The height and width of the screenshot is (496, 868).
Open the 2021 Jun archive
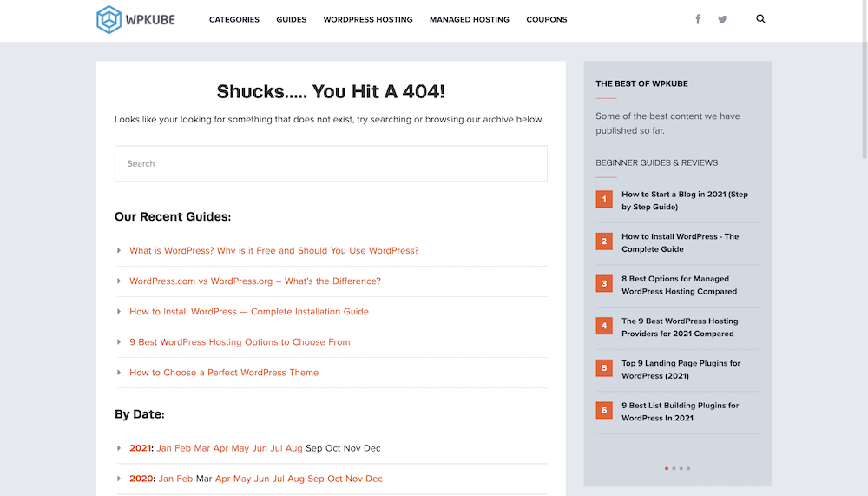pyautogui.click(x=260, y=447)
